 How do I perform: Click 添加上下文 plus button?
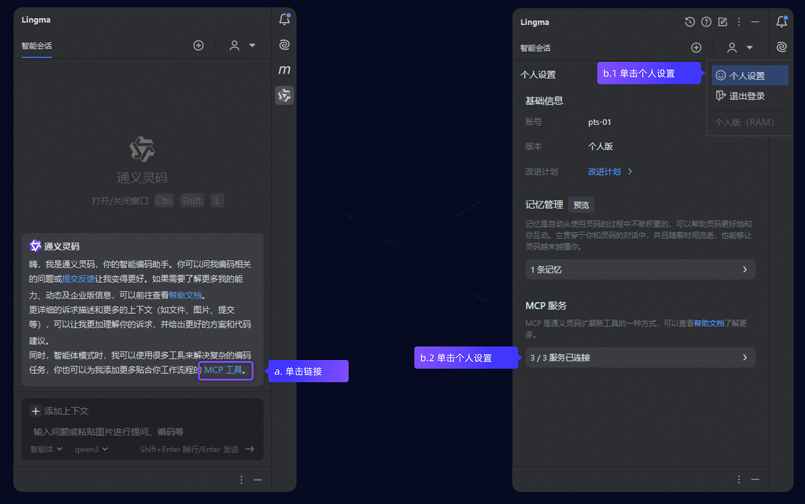pos(35,411)
